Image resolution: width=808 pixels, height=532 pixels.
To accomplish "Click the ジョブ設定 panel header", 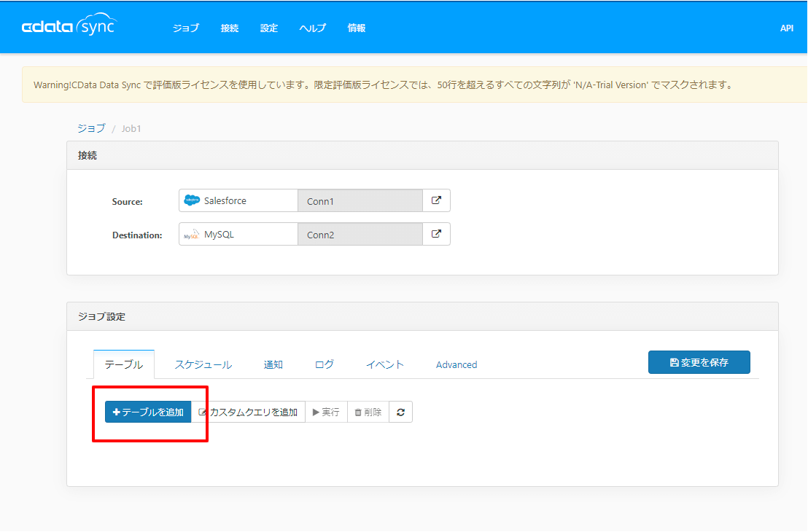I will [x=422, y=316].
